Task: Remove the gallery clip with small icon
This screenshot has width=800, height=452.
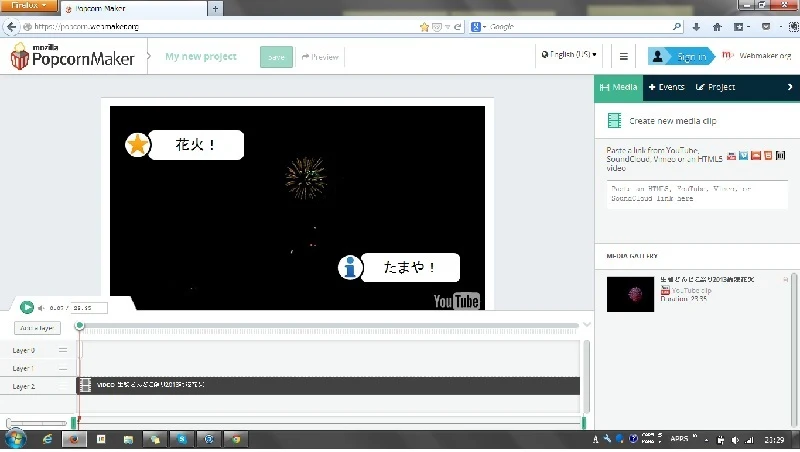Action: click(786, 280)
